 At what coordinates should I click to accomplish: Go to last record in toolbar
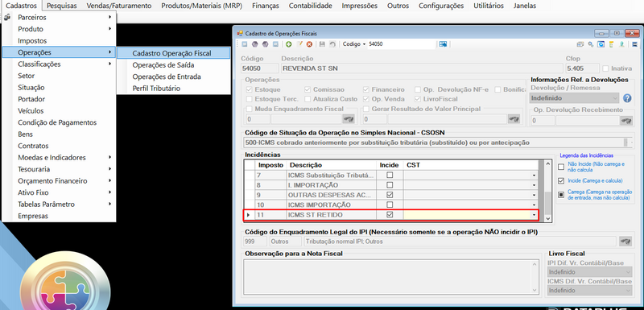tap(275, 44)
